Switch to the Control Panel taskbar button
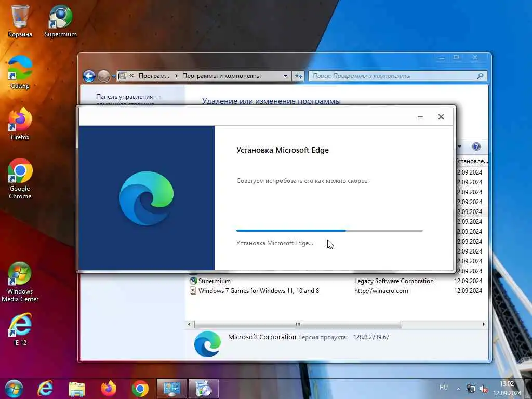The width and height of the screenshot is (532, 399). [x=172, y=389]
